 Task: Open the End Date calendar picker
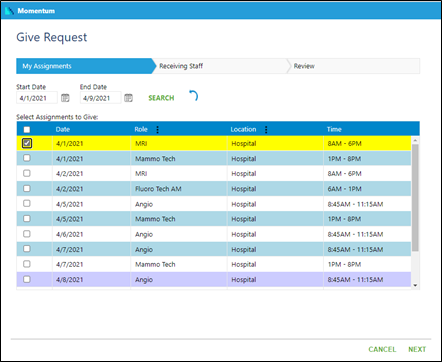pos(128,98)
